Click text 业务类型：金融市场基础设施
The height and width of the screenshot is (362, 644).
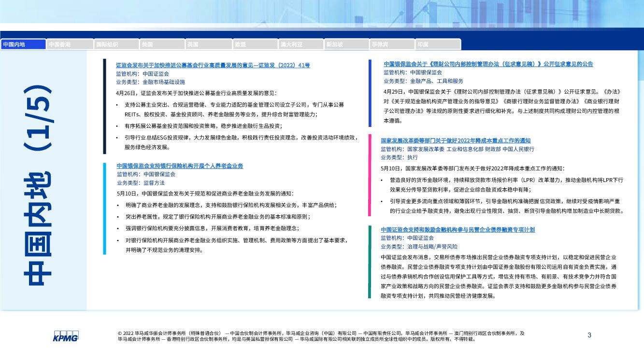[x=150, y=82]
